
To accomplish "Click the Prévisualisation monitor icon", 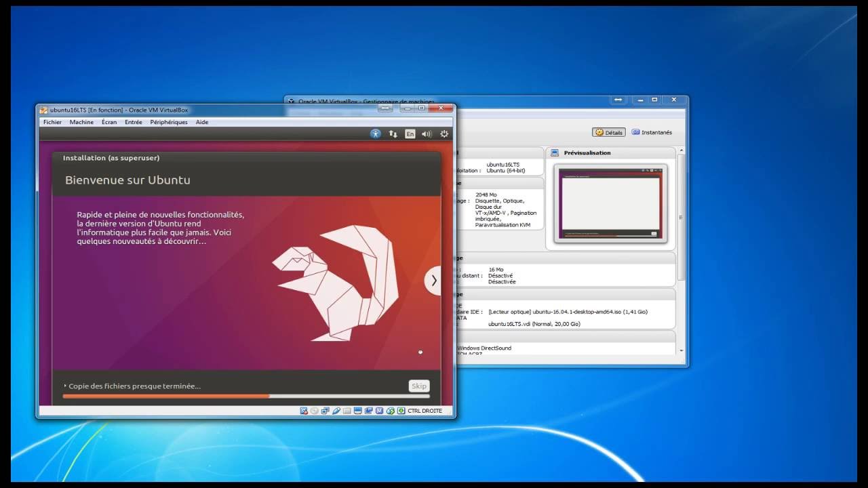I will click(x=554, y=152).
